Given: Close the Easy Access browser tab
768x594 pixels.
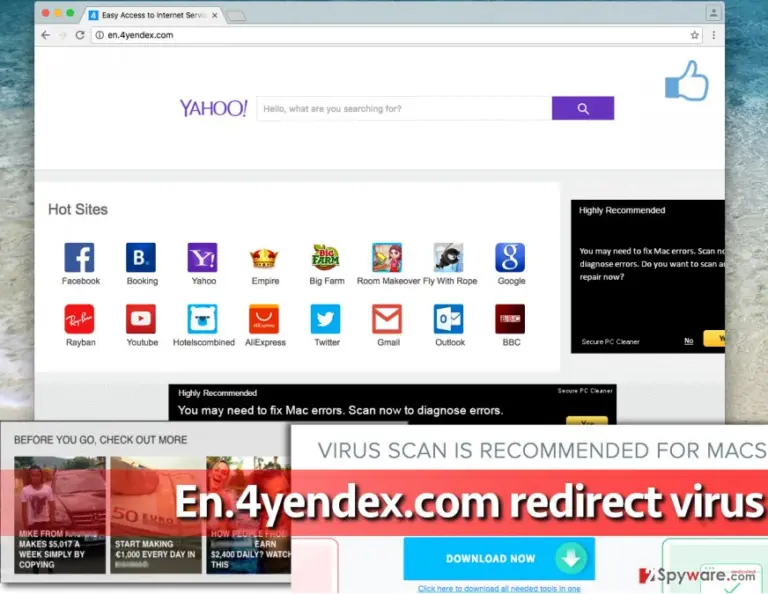Looking at the screenshot, I should click(x=215, y=15).
